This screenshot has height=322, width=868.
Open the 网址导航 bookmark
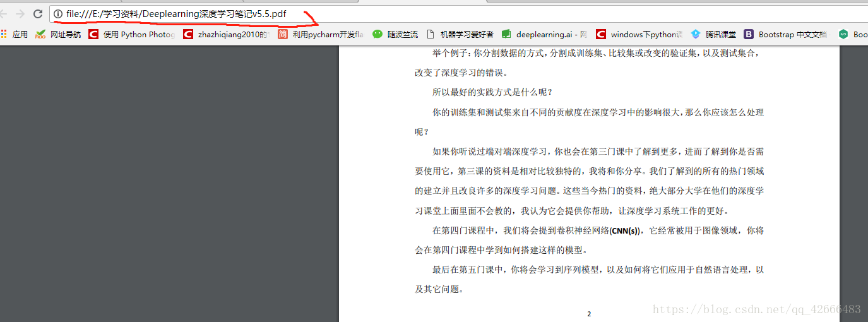59,34
